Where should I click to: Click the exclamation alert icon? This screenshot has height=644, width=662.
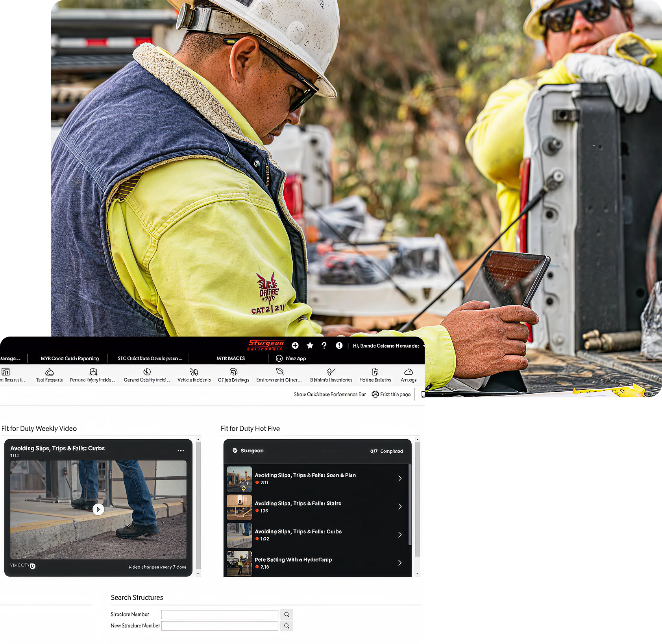tap(339, 346)
